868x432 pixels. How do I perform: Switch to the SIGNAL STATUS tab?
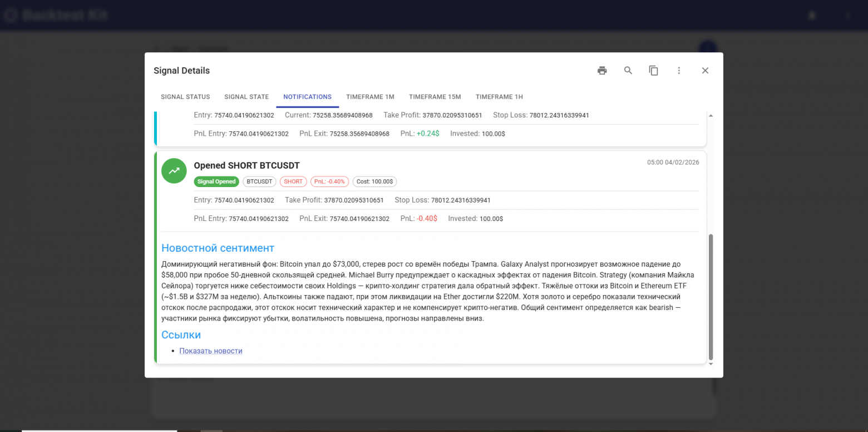[185, 96]
